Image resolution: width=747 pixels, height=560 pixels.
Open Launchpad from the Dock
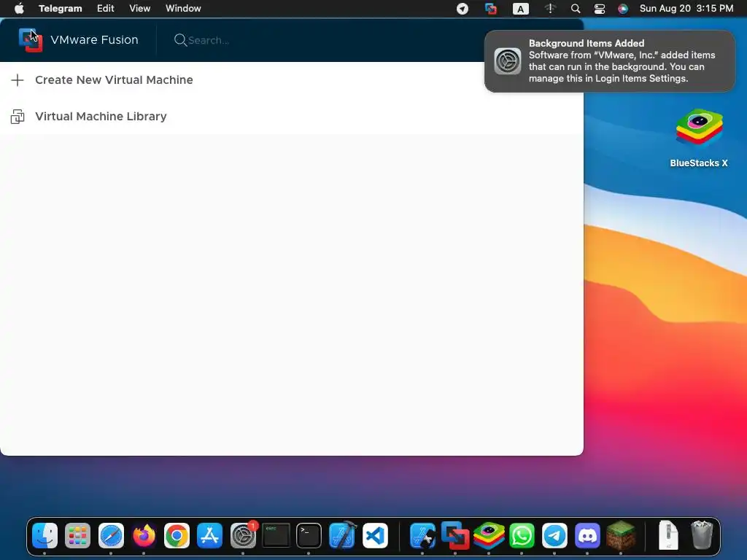tap(77, 536)
